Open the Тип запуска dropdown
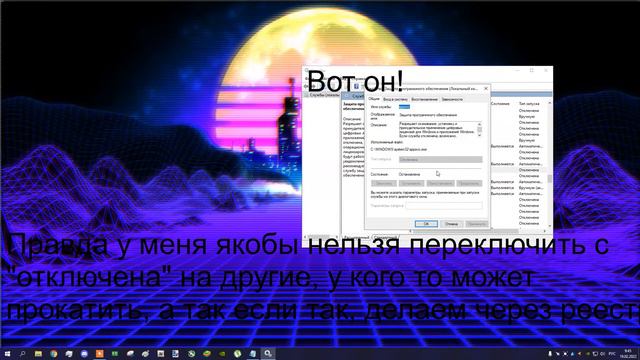Viewport: 640px width, 360px height. point(440,160)
